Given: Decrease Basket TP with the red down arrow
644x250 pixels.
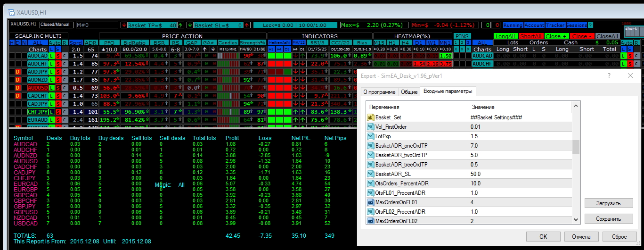Looking at the screenshot, I should coord(124,25).
